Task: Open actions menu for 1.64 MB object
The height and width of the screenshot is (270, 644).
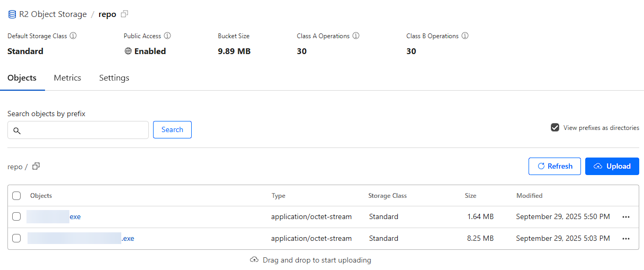Action: point(626,217)
